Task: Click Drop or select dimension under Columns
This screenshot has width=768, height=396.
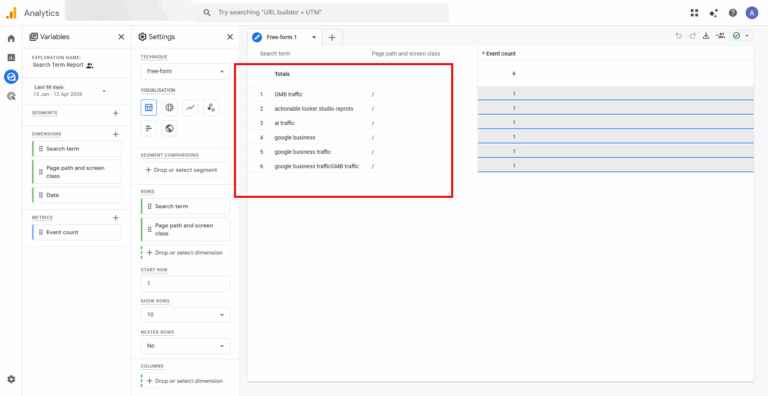Action: (x=185, y=381)
